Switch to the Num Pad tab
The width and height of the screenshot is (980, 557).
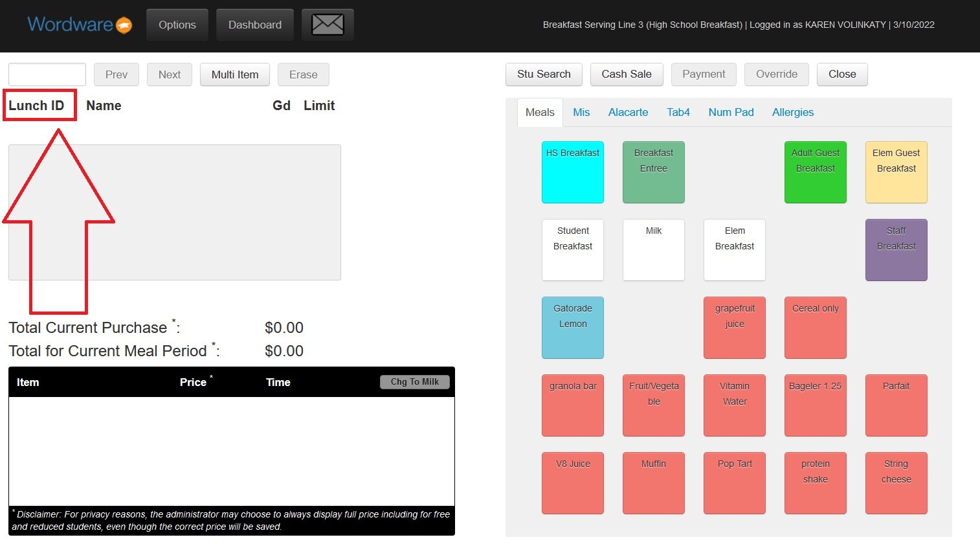[x=731, y=112]
